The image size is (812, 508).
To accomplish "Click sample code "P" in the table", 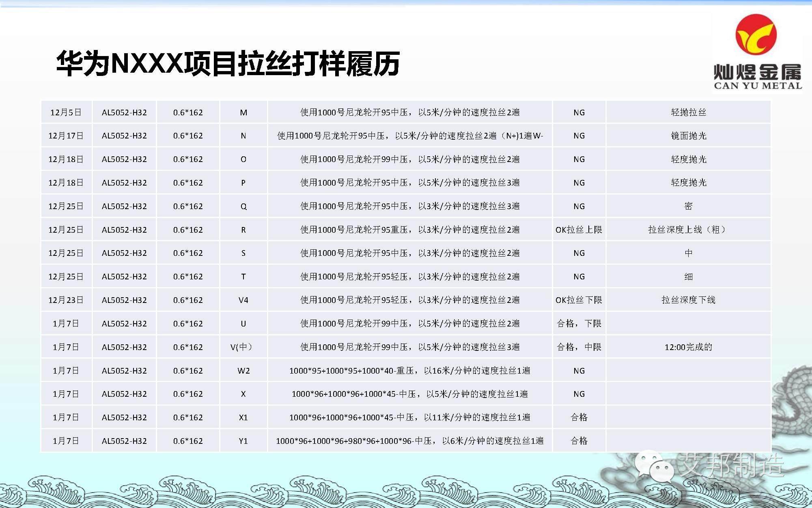I will coord(243,183).
